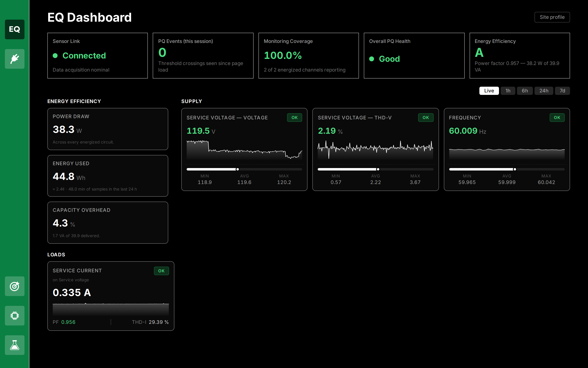The image size is (588, 368).
Task: Click 'on Service voltage' subtitle
Action: (x=71, y=280)
